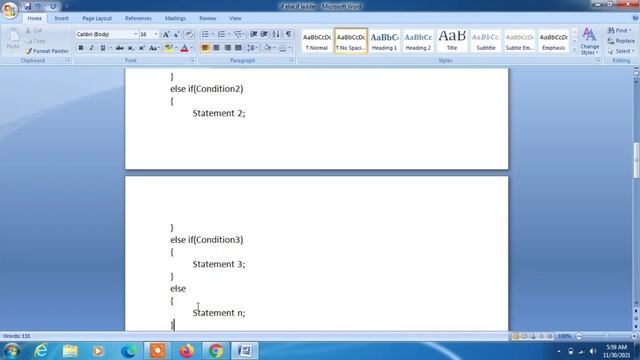Click the Increase Indent icon
Image resolution: width=640 pixels, height=360 pixels.
(x=264, y=34)
